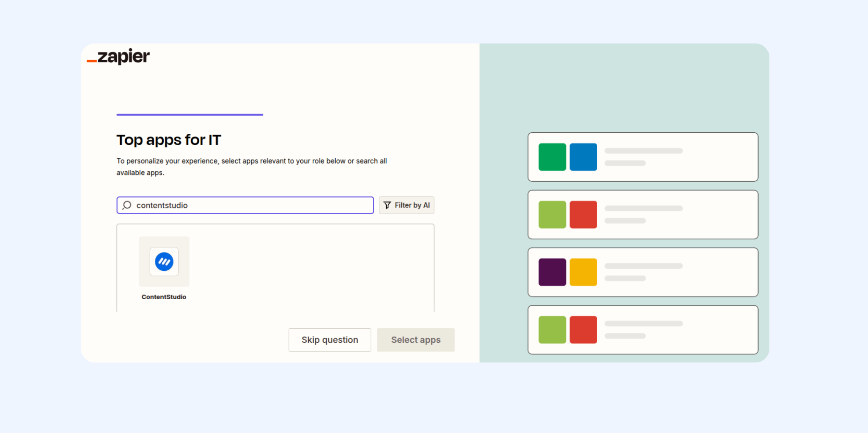Click the search magnifier icon
This screenshot has width=868, height=433.
click(127, 205)
